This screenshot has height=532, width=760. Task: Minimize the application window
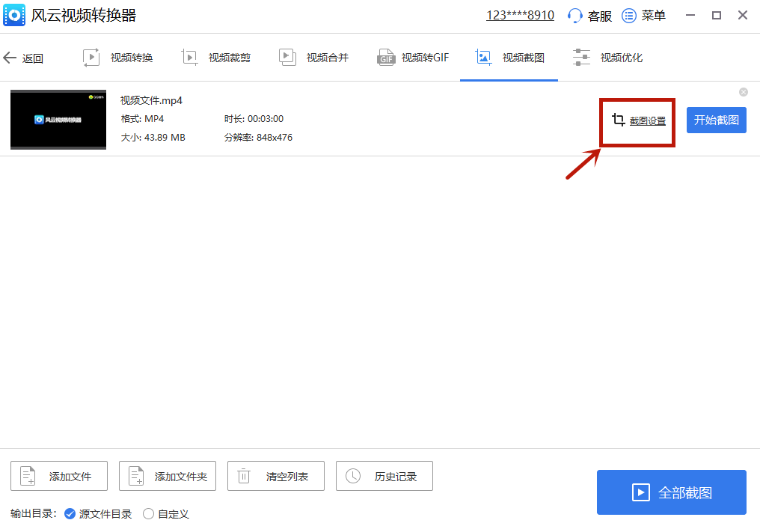[690, 16]
